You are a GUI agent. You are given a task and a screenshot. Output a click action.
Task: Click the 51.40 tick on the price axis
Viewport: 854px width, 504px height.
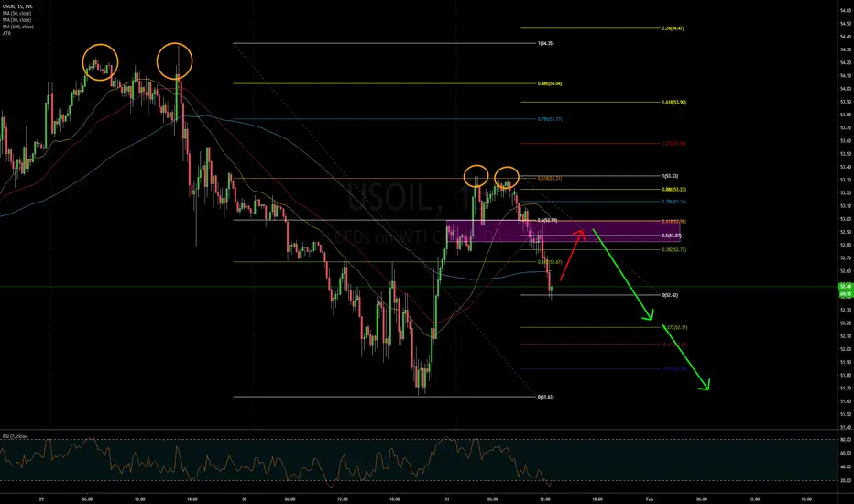(846, 427)
